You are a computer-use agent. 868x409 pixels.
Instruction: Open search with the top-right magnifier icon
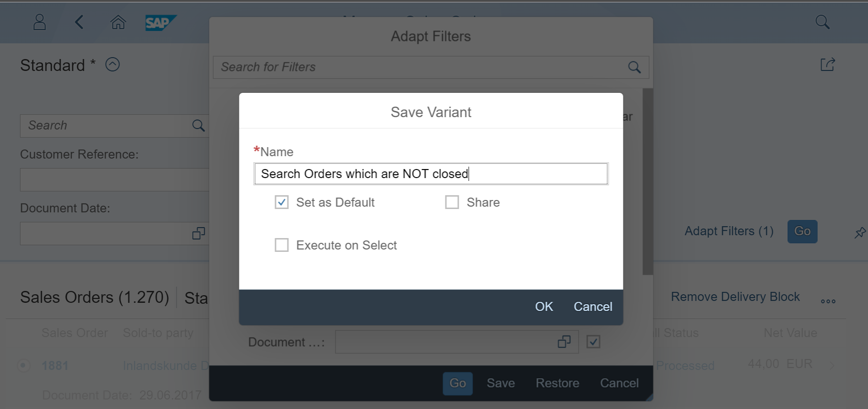pyautogui.click(x=822, y=22)
